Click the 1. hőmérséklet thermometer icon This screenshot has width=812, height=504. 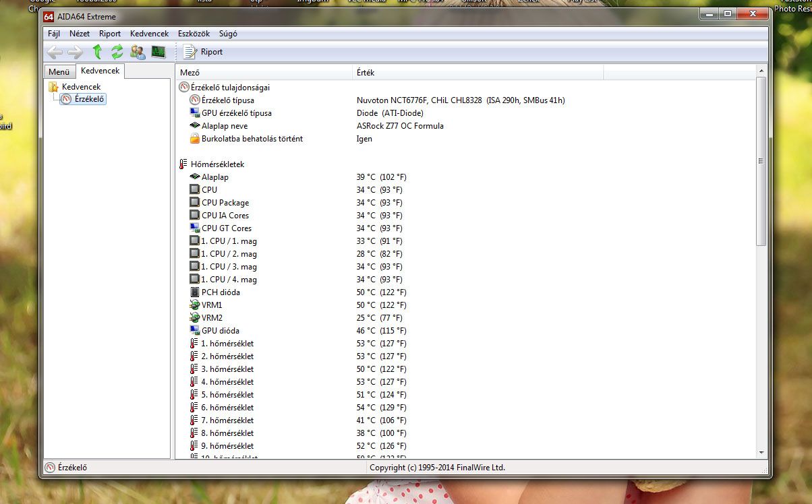pyautogui.click(x=194, y=343)
